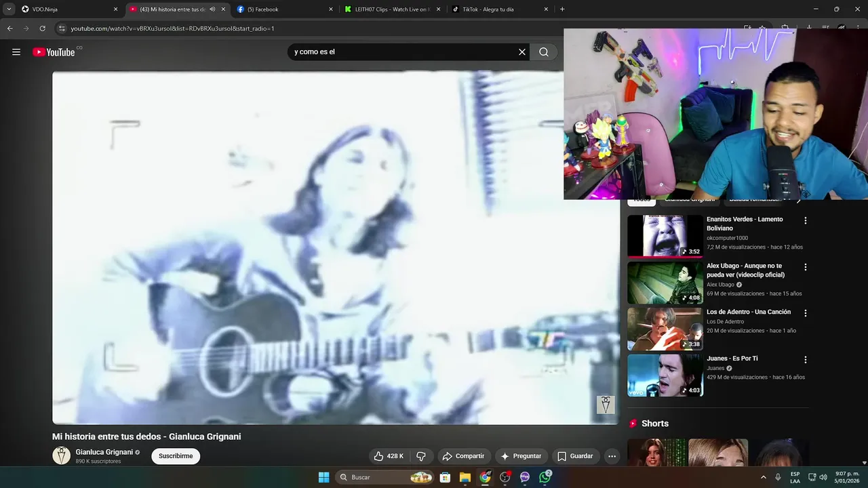Open Microsoft Store from taskbar
868x488 pixels.
pos(446,477)
